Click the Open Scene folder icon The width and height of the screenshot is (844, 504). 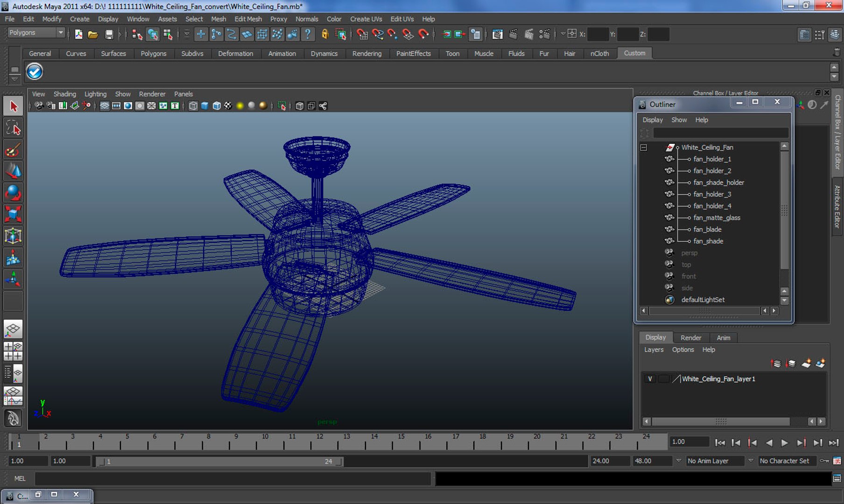point(93,34)
